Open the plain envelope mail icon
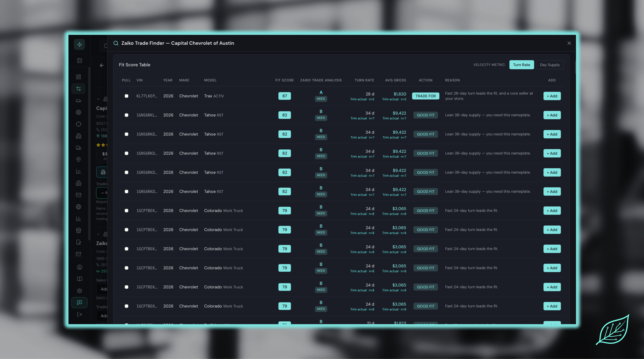Viewport: 644px width, 359px height. [x=78, y=195]
